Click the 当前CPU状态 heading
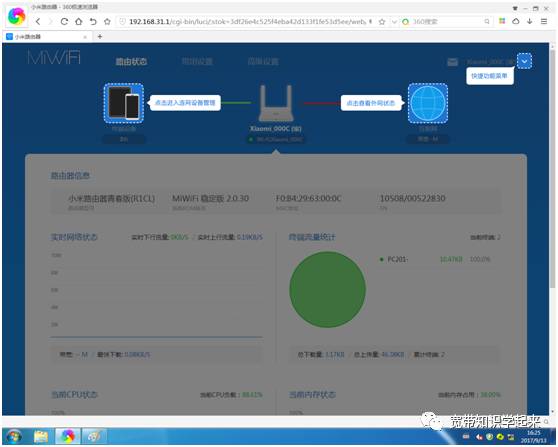This screenshot has width=558, height=447. pos(74,395)
